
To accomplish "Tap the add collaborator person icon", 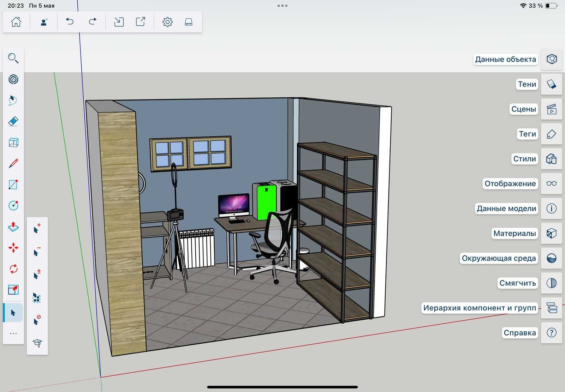I will pyautogui.click(x=44, y=22).
